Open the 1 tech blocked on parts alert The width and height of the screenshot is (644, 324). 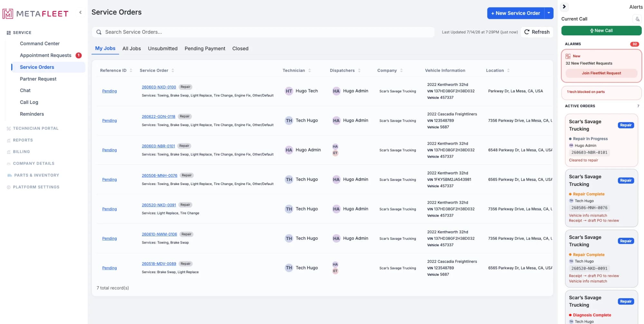click(x=601, y=92)
